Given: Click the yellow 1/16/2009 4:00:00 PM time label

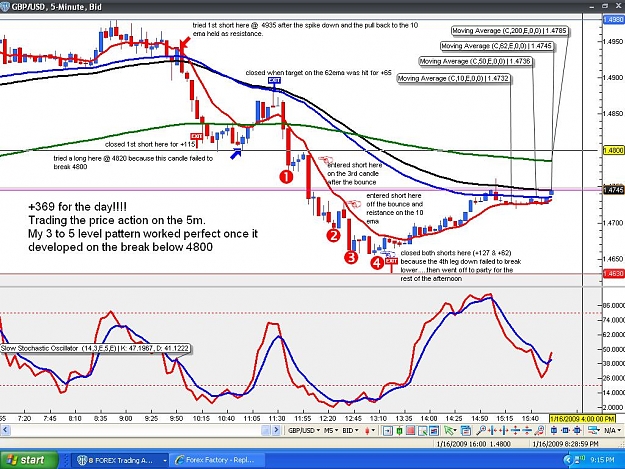Looking at the screenshot, I should coord(582,418).
